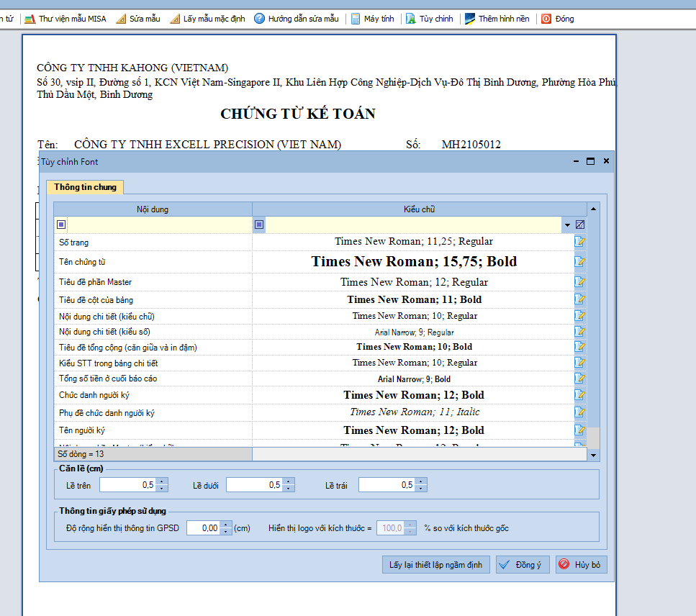
Task: Open Thư viện mẫu MISA in toolbar
Action: tap(65, 19)
